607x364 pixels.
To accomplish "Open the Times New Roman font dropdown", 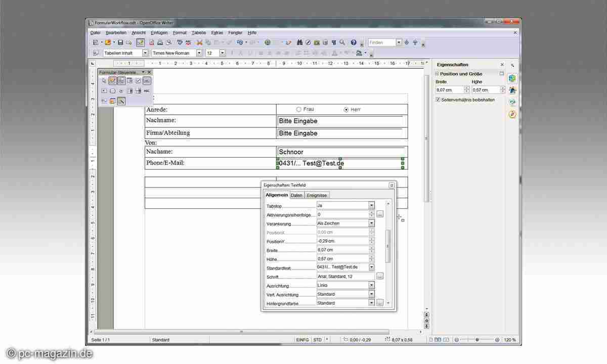I will pyautogui.click(x=199, y=53).
